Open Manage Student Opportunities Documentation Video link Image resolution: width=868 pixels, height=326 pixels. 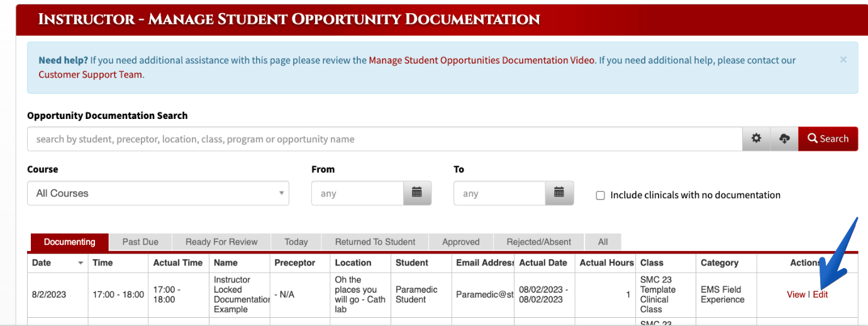[481, 60]
